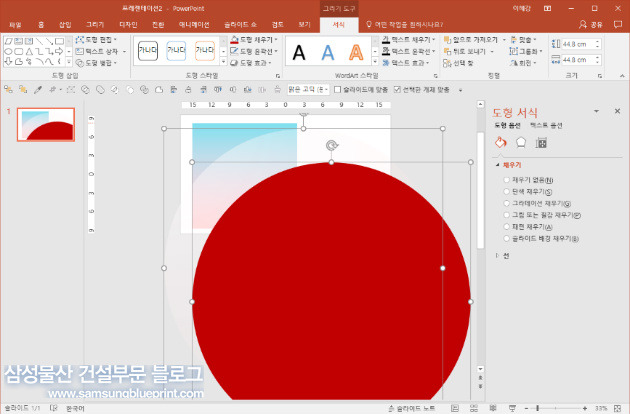Viewport: 630px width, 414px height.
Task: Click the shape width 44.8 cm field
Action: 577,60
